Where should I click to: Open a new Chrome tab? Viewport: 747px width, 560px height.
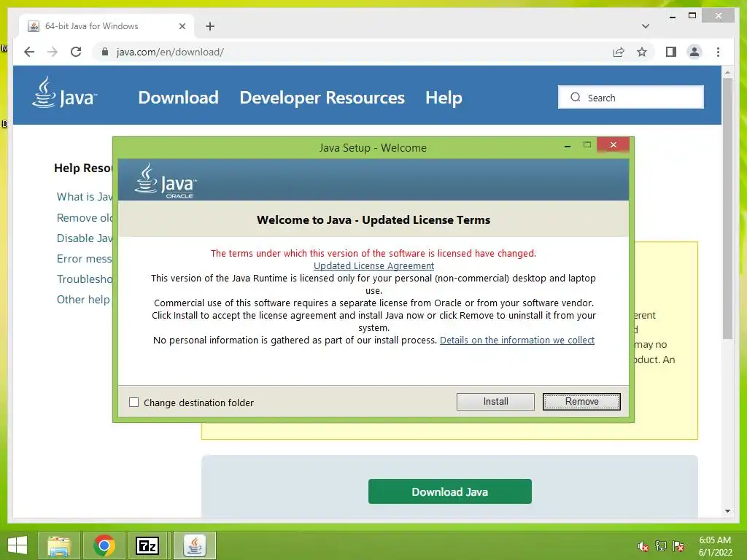(210, 26)
